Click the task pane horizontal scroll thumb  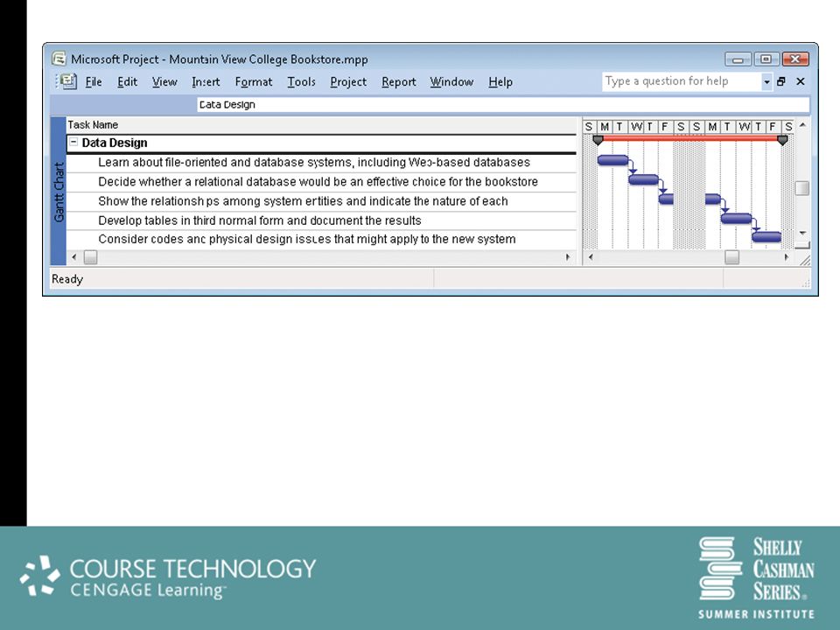(90, 257)
